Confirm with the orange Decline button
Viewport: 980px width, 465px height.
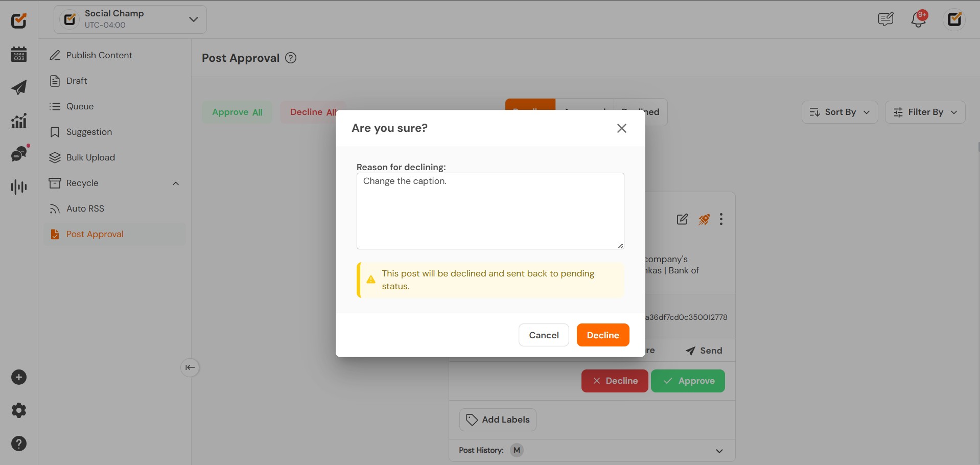[603, 335]
